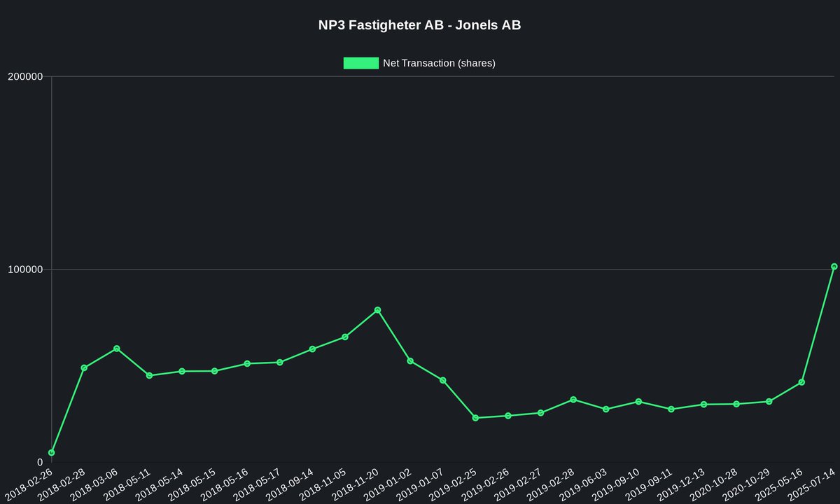Image resolution: width=840 pixels, height=504 pixels.
Task: Click x-axis label 2019-01-02
Action: pyautogui.click(x=389, y=485)
